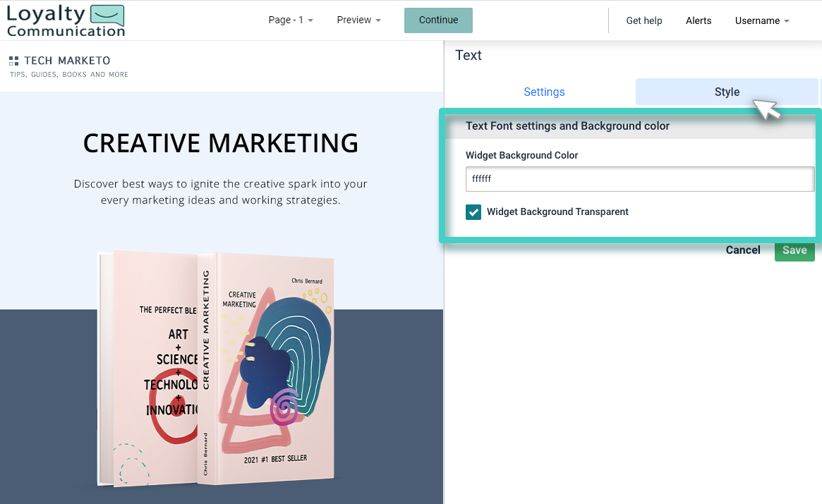Screen dimensions: 822x504
Task: Cancel the text widget editing
Action: click(x=742, y=250)
